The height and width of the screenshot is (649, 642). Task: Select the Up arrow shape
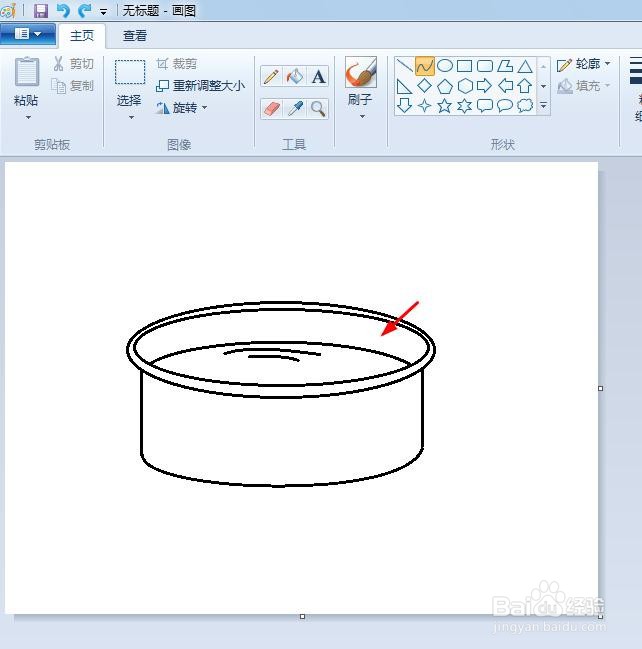[x=525, y=86]
